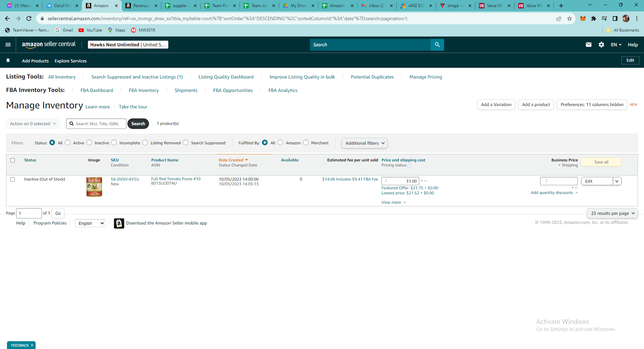Open Preferences: 11 columns hidden

tap(592, 104)
